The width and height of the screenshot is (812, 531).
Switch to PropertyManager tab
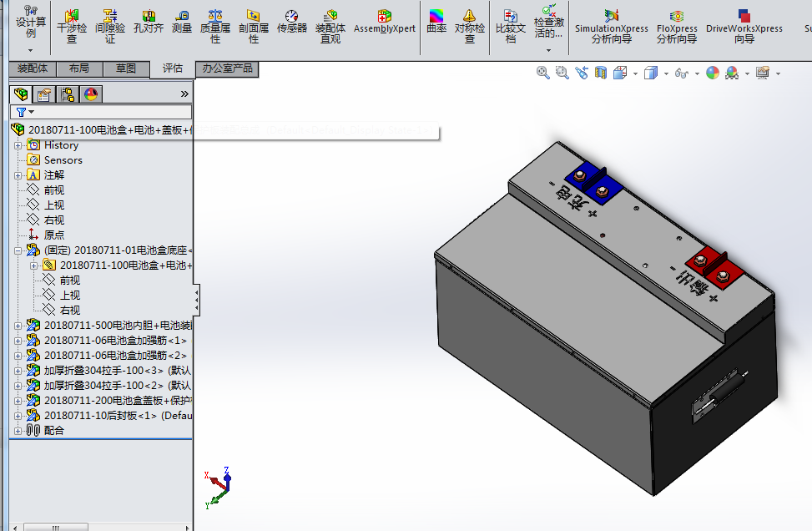pos(44,94)
